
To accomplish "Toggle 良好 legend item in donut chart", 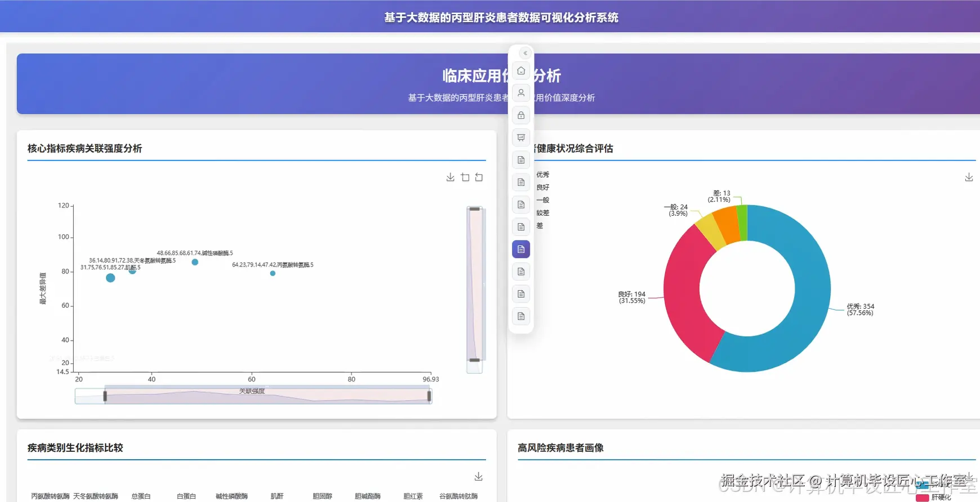I will 542,188.
